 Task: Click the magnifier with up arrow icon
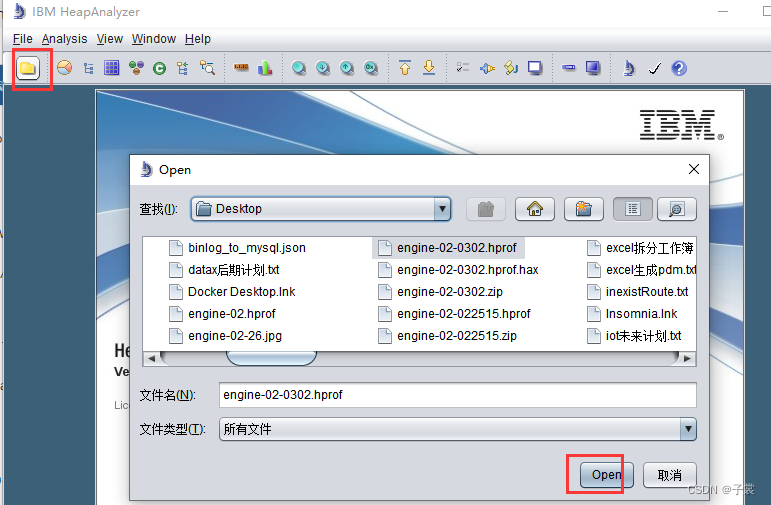click(347, 68)
